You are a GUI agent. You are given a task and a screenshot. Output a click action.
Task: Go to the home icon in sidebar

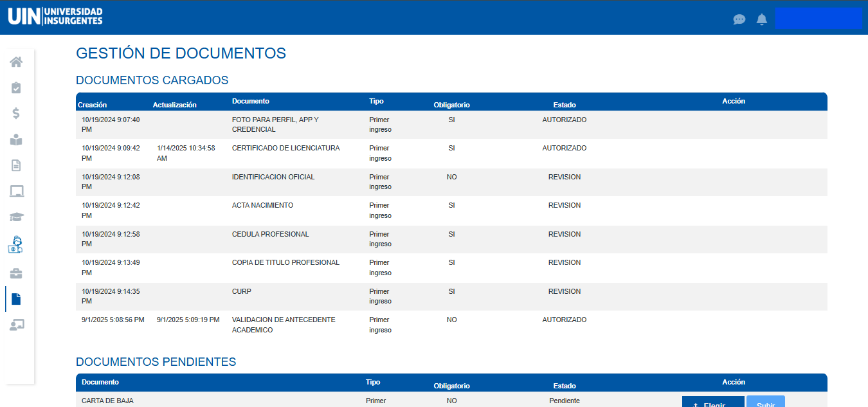pos(16,62)
